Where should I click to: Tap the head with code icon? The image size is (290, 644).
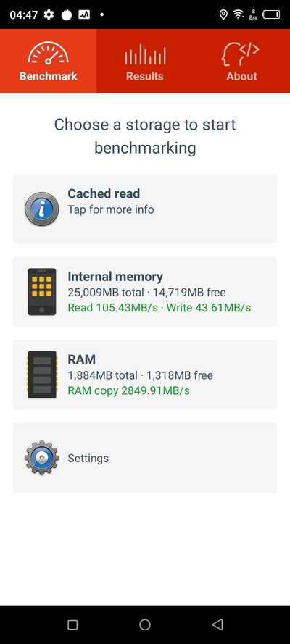241,54
